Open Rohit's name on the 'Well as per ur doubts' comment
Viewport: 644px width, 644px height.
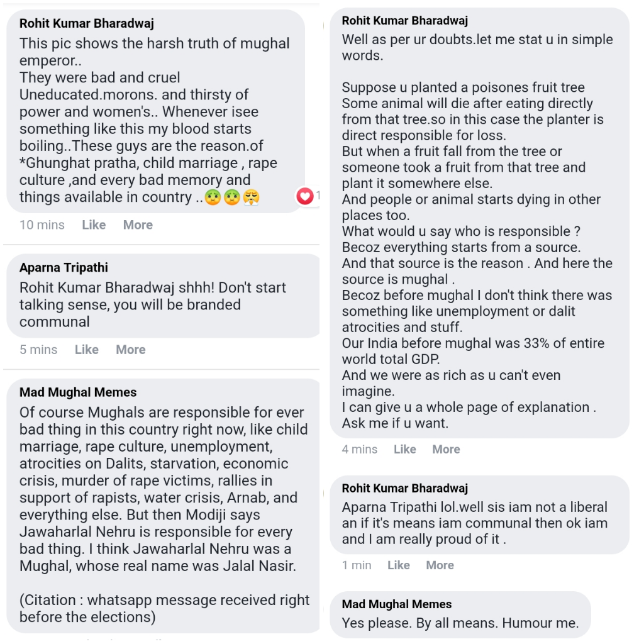[405, 21]
